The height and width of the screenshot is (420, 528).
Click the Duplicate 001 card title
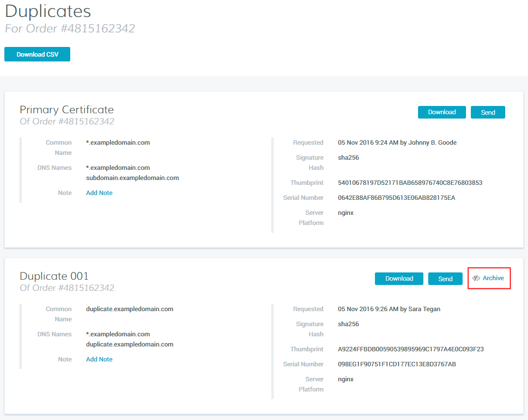tap(54, 276)
